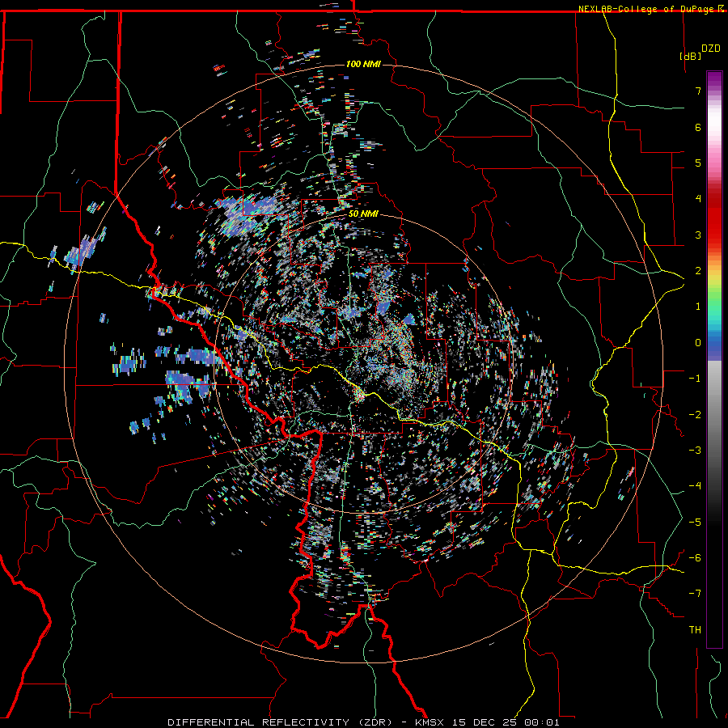
Task: Click the color scale value 3
Action: (x=698, y=235)
